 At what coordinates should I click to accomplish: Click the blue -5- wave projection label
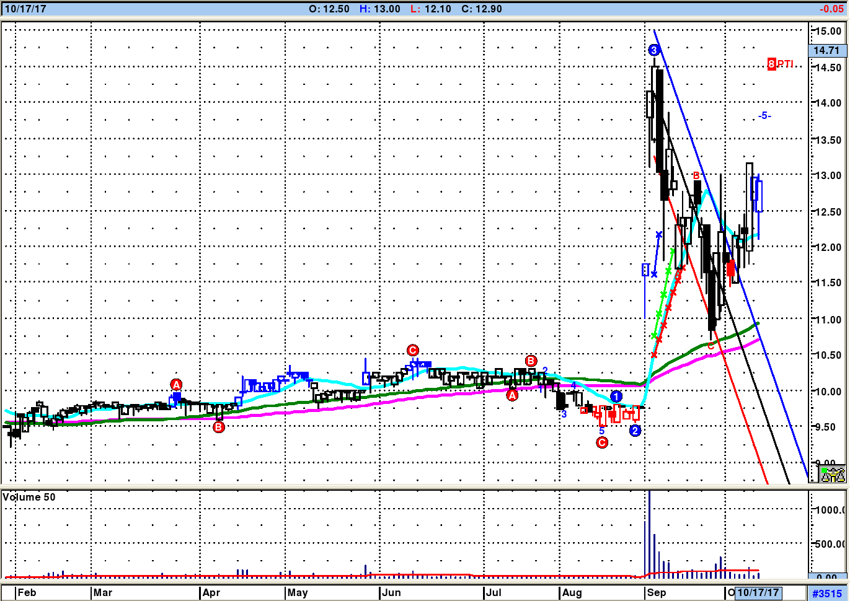[x=764, y=116]
